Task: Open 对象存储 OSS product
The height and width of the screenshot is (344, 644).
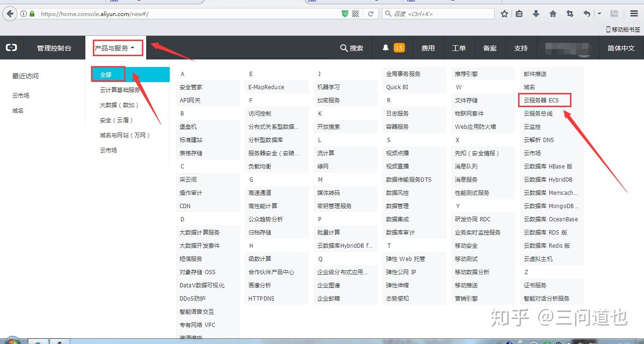Action: coord(198,272)
